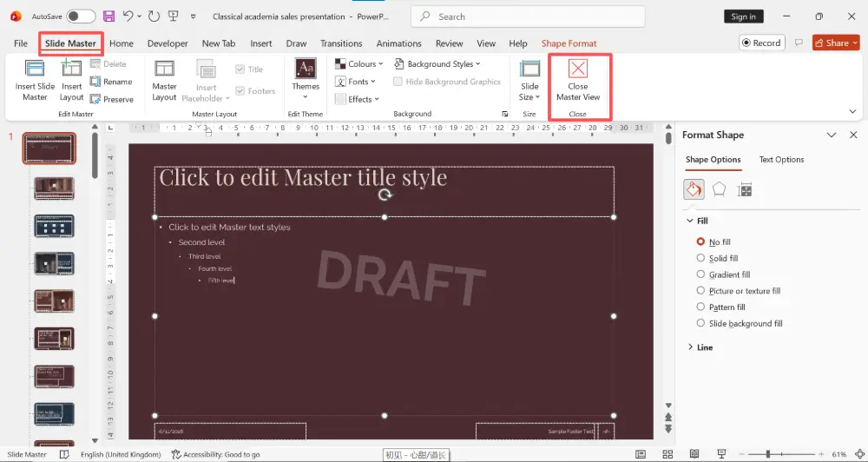Toggle the Footers checkbox

click(x=240, y=91)
